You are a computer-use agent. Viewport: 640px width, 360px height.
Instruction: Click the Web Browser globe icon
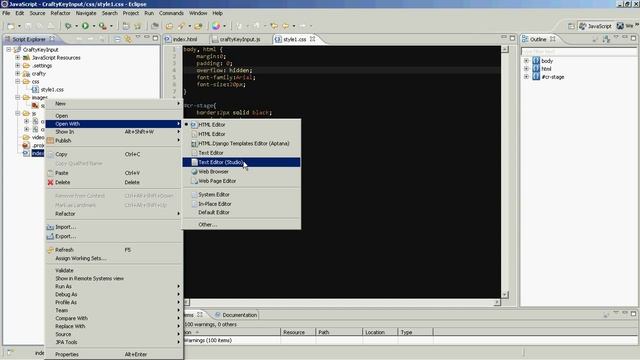click(x=194, y=172)
